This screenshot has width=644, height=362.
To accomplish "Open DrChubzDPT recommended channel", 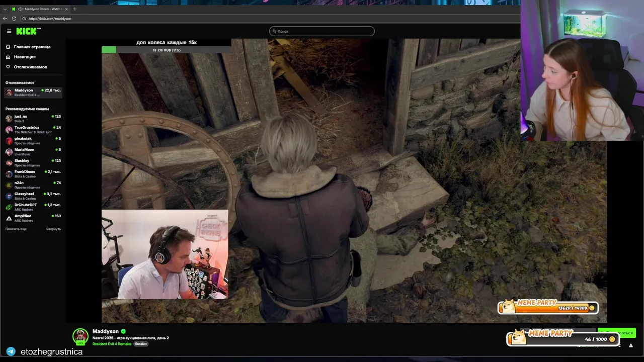I will pyautogui.click(x=33, y=207).
